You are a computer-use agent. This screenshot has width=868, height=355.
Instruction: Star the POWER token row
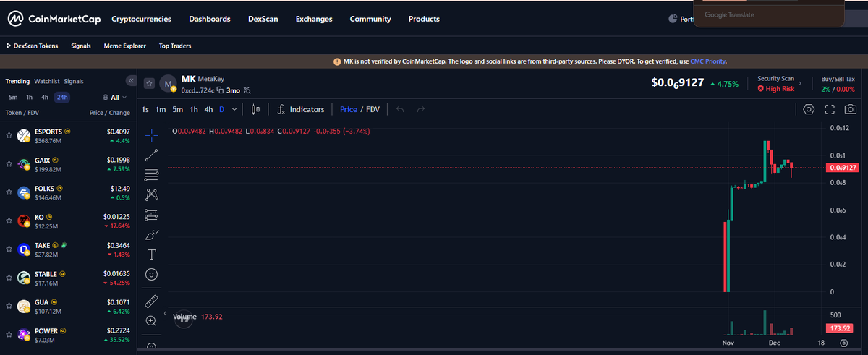click(x=9, y=335)
